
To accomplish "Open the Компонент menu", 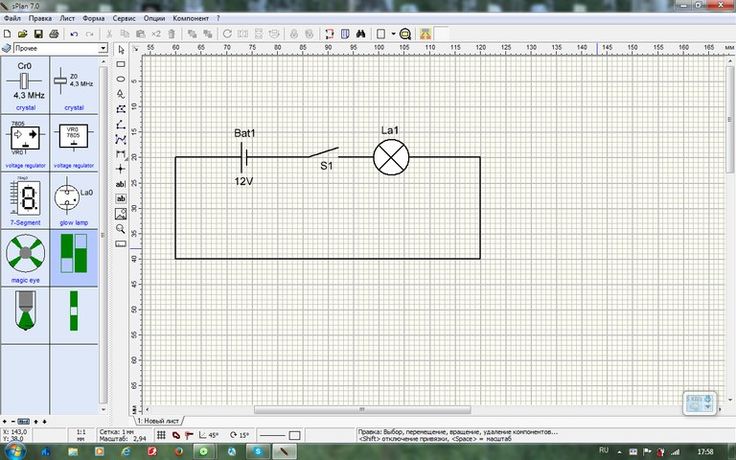I will [191, 18].
